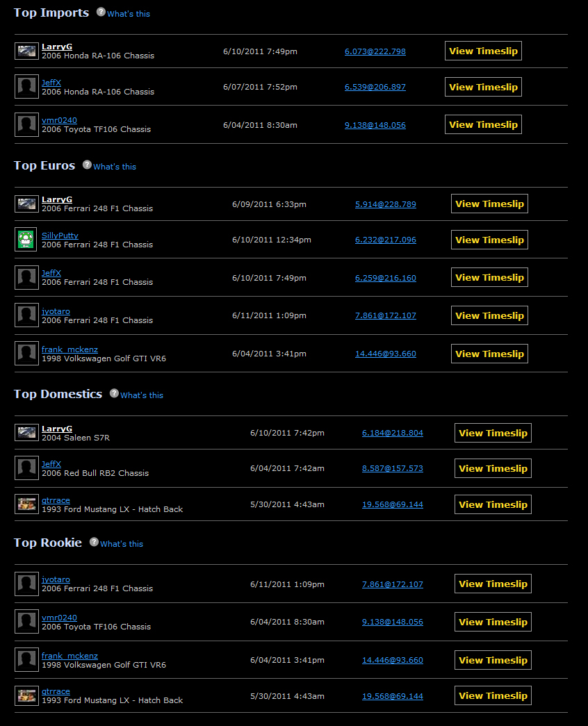
Task: View Timeslip for qtrrace in Top Rookie
Action: tap(493, 695)
